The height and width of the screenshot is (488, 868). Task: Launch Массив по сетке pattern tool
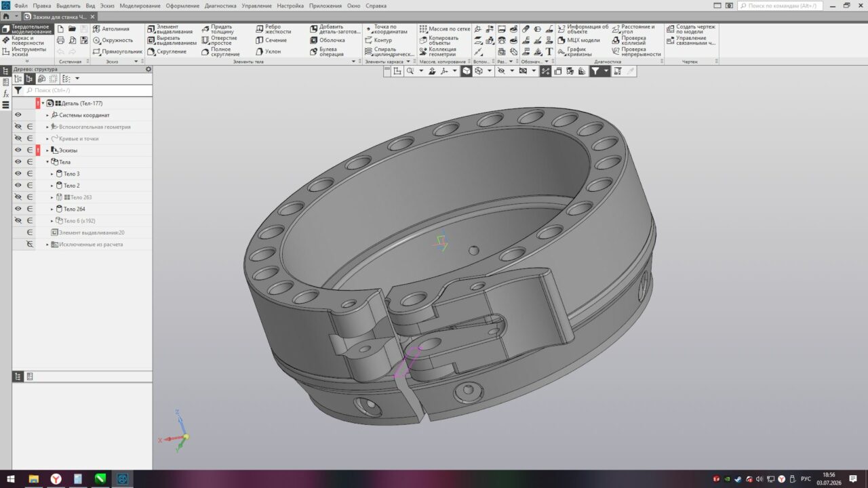tap(445, 29)
